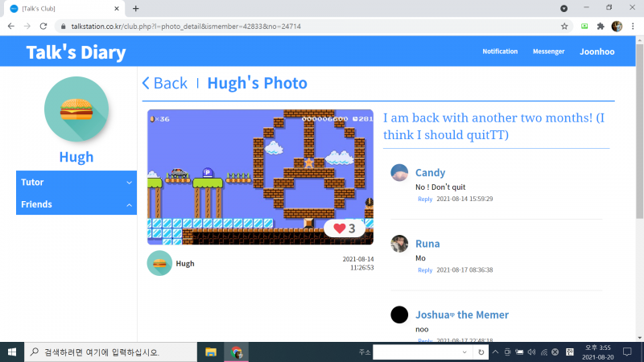Expand the Tutor sidebar section

[x=76, y=183]
